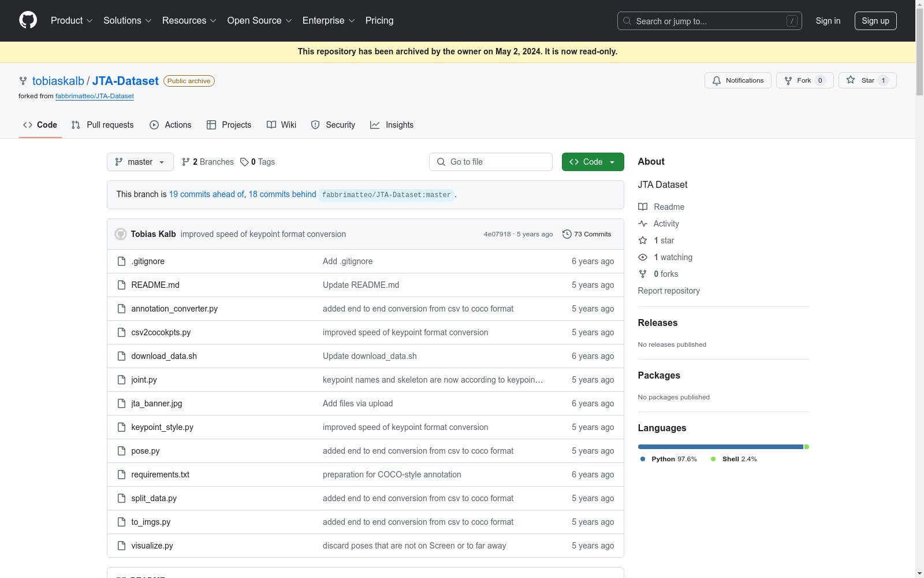Open the master branch selector dropdown

[140, 162]
